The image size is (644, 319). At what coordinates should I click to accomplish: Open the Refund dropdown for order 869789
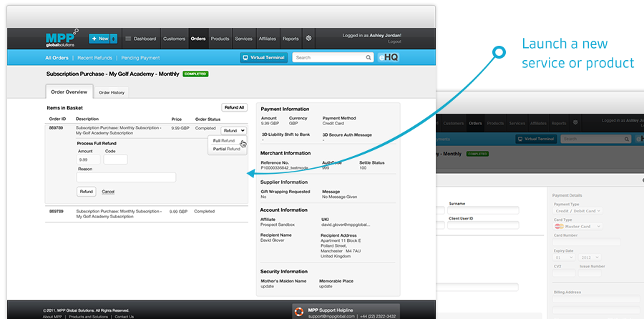(x=234, y=130)
